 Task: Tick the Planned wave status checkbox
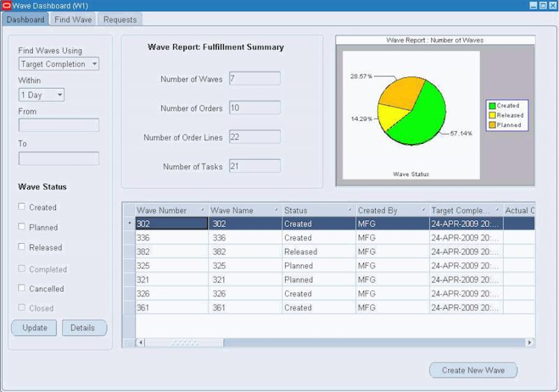(22, 226)
